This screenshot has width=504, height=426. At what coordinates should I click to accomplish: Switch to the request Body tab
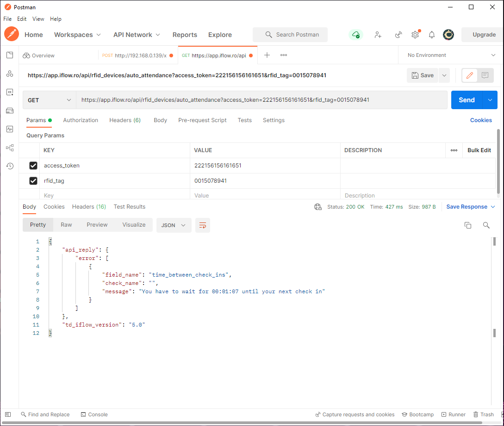[x=161, y=120]
